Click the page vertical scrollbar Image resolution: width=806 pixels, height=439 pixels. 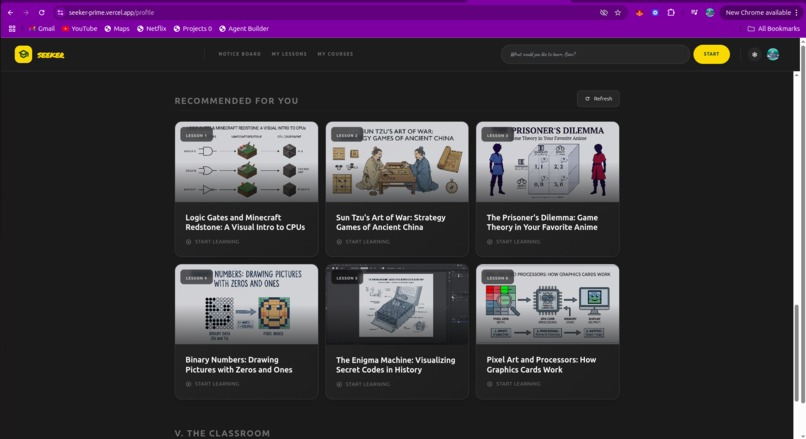click(797, 353)
